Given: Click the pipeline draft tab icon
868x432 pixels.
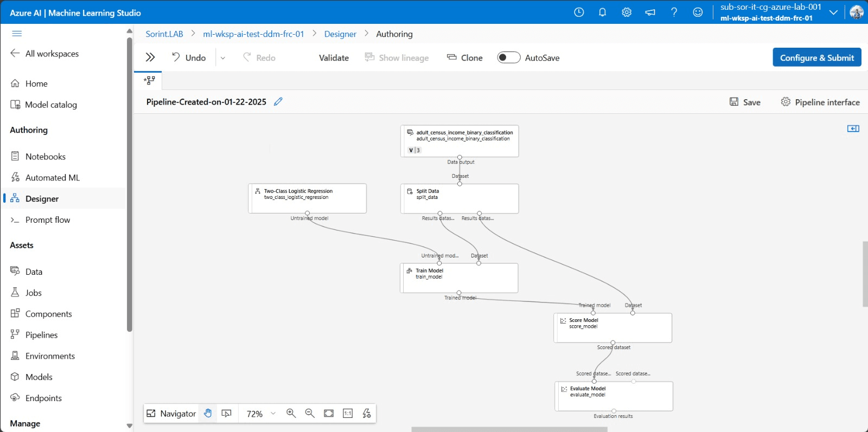Looking at the screenshot, I should click(149, 80).
